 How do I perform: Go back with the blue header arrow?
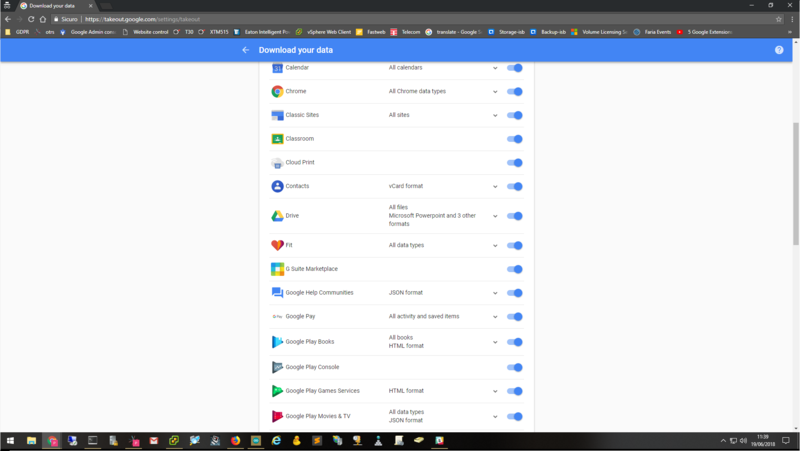[245, 50]
